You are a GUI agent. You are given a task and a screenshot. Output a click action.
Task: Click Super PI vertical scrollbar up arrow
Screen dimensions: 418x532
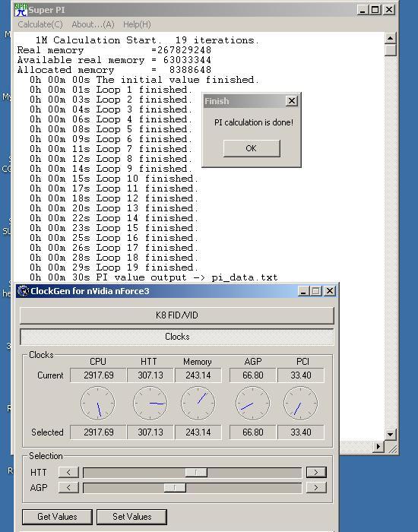point(390,38)
